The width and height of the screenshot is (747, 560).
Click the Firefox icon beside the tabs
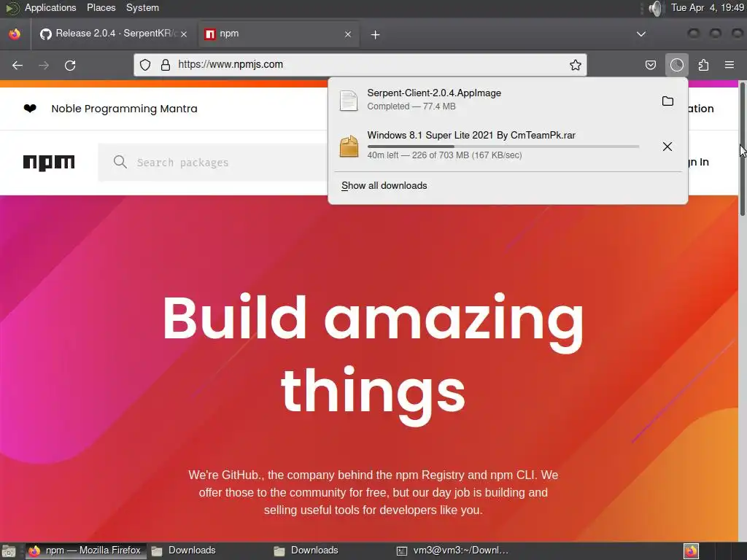[x=15, y=34]
